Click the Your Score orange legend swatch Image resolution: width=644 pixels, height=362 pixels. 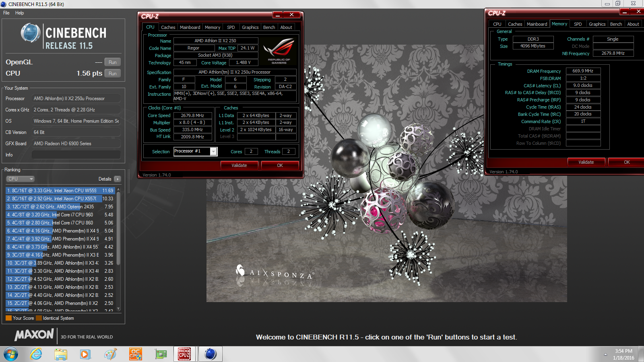(8, 318)
